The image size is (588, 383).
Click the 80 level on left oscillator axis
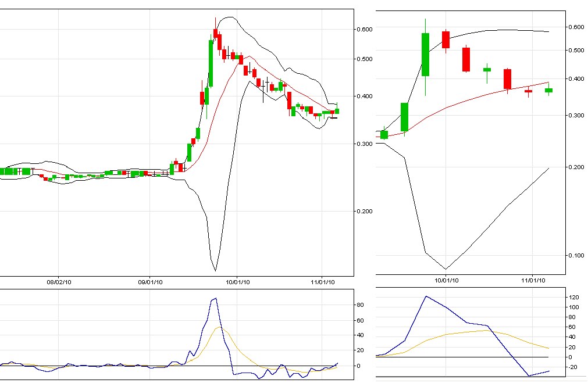[x=360, y=305]
